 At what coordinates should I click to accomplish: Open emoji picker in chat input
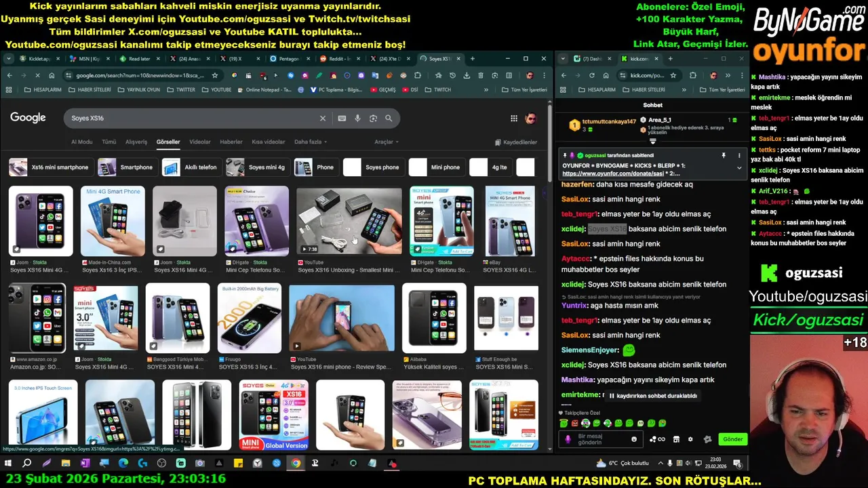click(634, 439)
